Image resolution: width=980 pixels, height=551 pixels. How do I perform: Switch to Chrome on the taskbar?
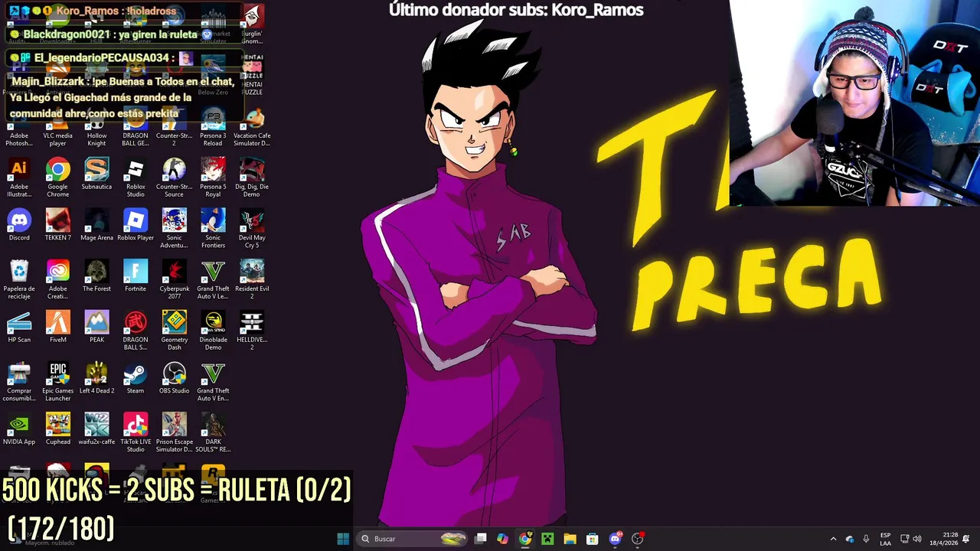[x=524, y=539]
